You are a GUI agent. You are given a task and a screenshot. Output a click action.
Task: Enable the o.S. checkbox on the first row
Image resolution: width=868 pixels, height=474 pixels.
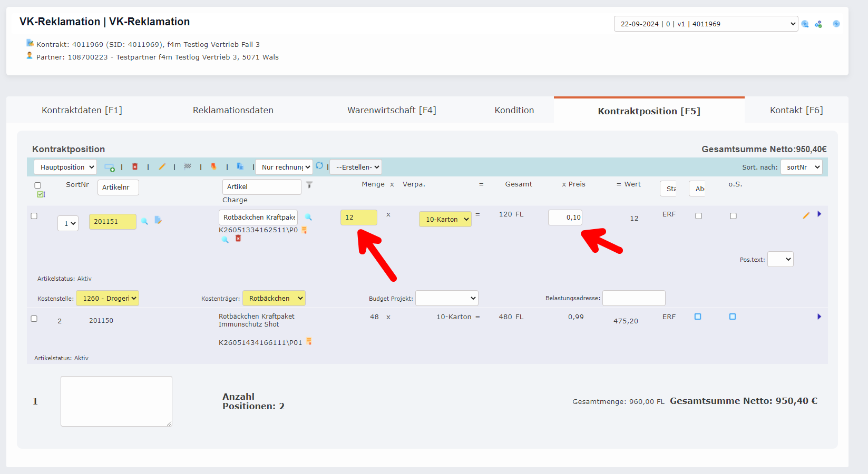(x=733, y=215)
